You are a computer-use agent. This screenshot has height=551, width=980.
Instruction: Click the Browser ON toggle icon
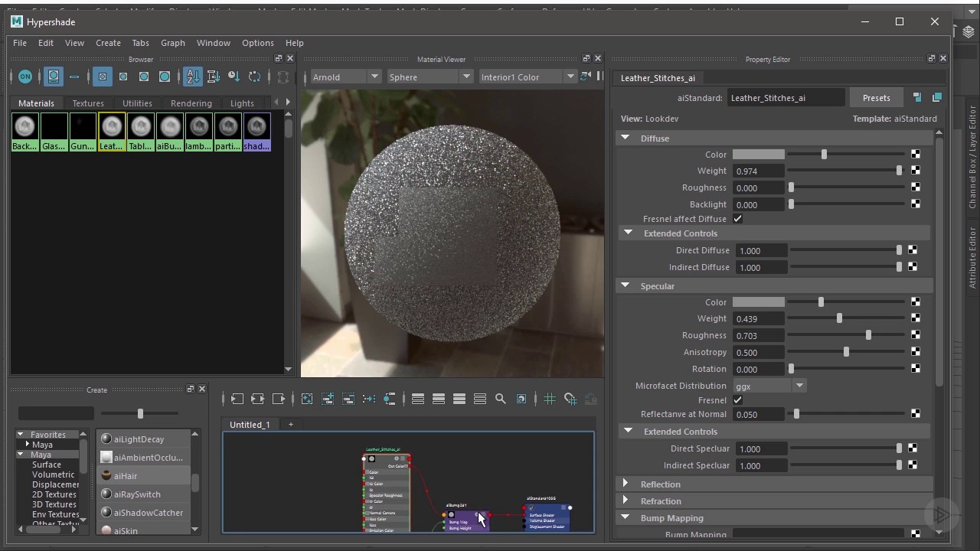pyautogui.click(x=25, y=77)
